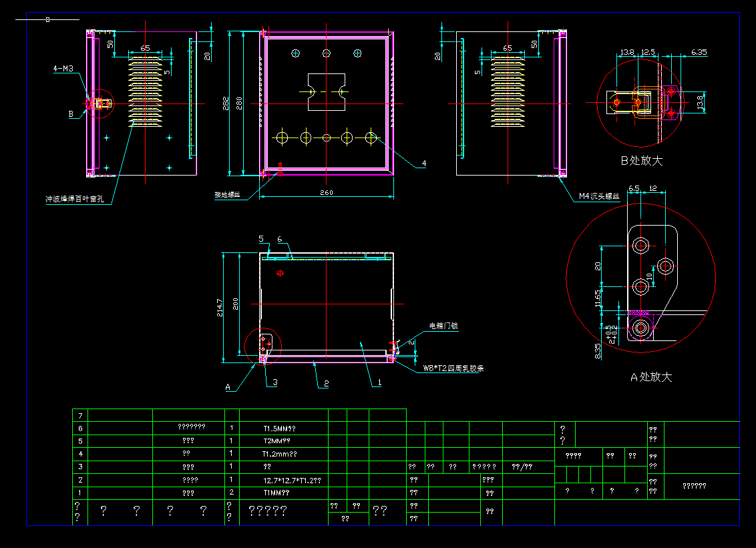Click the '280' vertical dimension text
The image size is (756, 548).
(x=239, y=103)
